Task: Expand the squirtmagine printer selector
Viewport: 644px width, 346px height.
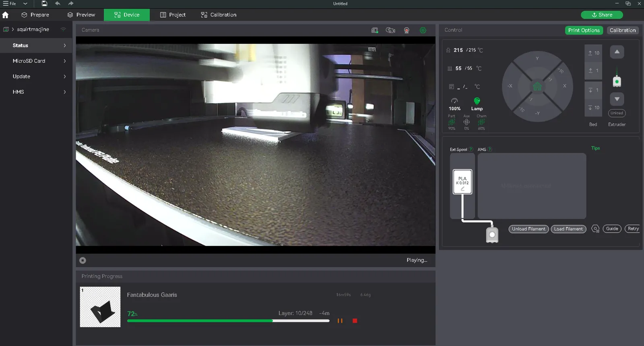Action: (x=13, y=29)
